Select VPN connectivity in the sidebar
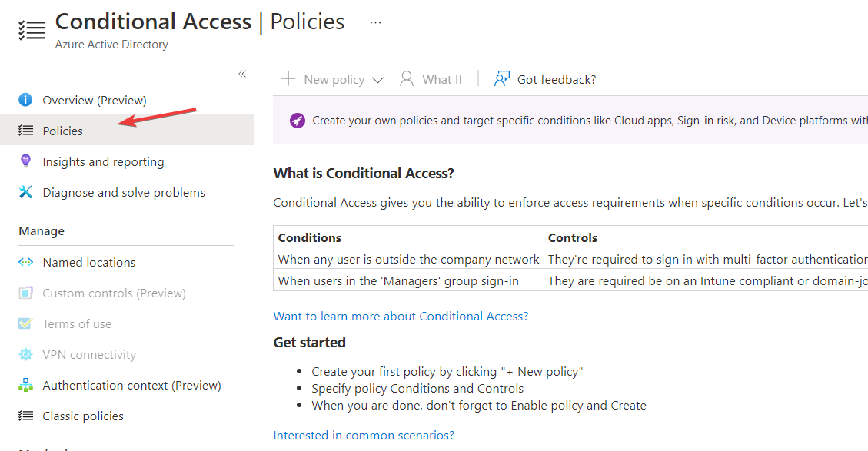Image resolution: width=868 pixels, height=451 pixels. click(x=89, y=354)
